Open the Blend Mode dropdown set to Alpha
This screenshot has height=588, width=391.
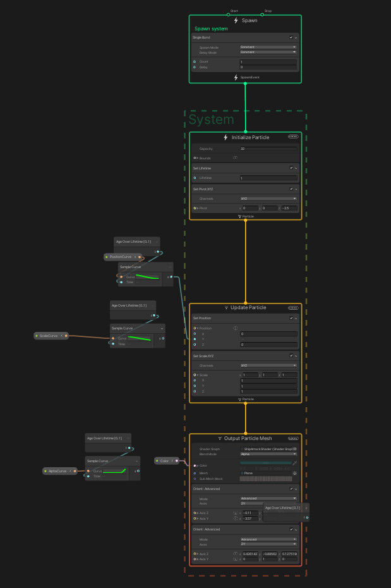click(x=268, y=454)
